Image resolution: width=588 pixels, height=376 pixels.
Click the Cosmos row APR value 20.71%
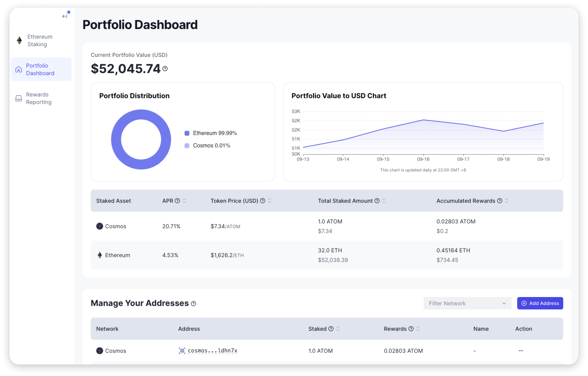click(x=171, y=226)
